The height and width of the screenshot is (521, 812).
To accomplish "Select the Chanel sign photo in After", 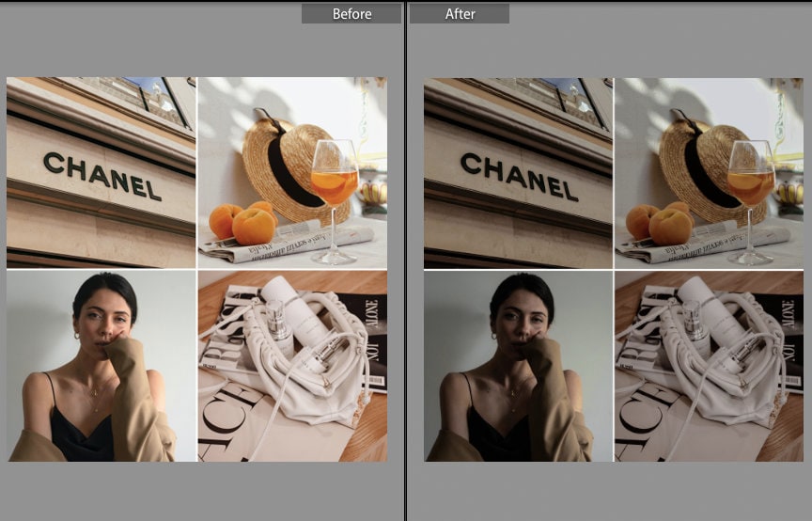I will 519,173.
